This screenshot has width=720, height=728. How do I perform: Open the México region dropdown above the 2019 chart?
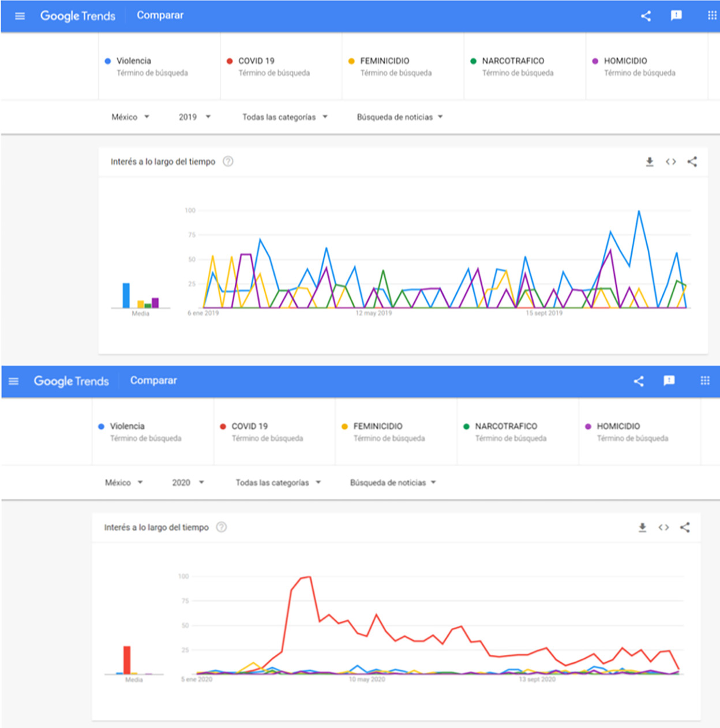[x=130, y=117]
